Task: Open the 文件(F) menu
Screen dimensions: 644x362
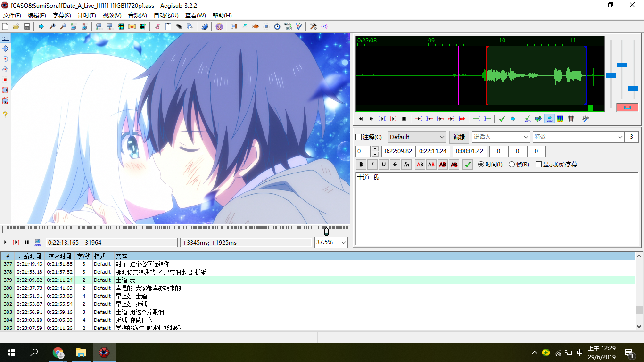Action: tap(12, 16)
